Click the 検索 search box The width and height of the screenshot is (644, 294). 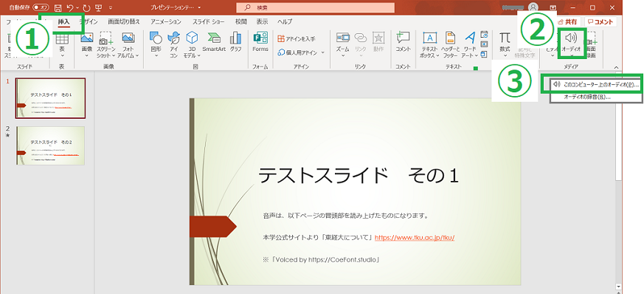[316, 7]
